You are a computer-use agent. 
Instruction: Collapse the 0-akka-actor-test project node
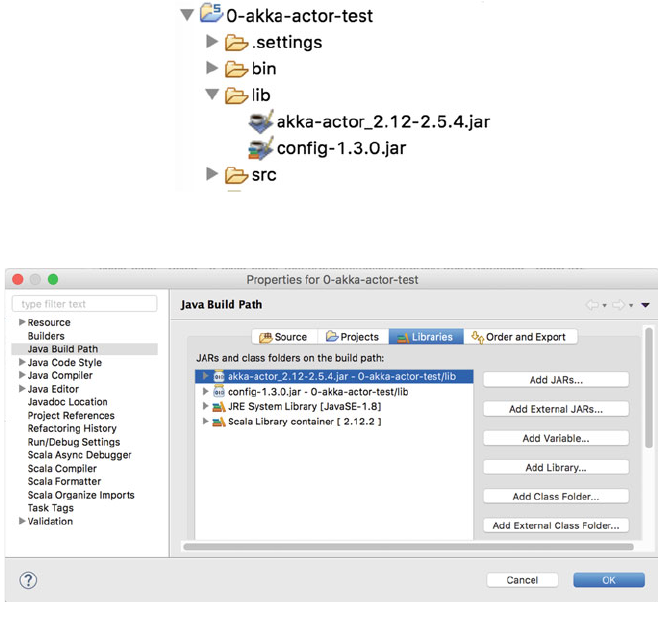click(x=187, y=15)
